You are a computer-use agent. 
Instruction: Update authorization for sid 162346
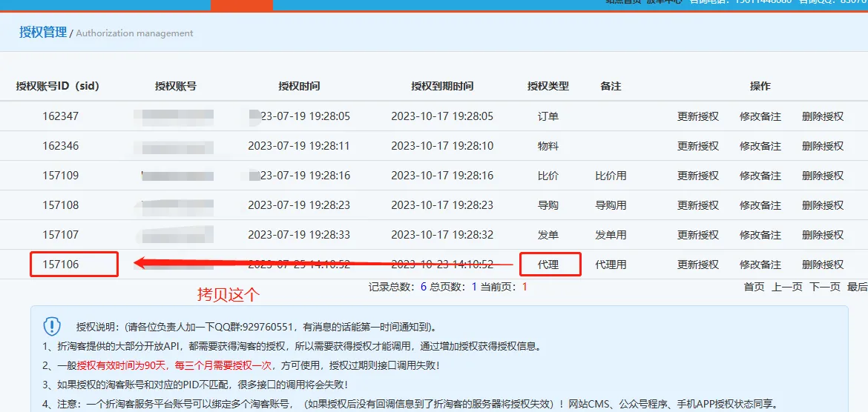697,146
